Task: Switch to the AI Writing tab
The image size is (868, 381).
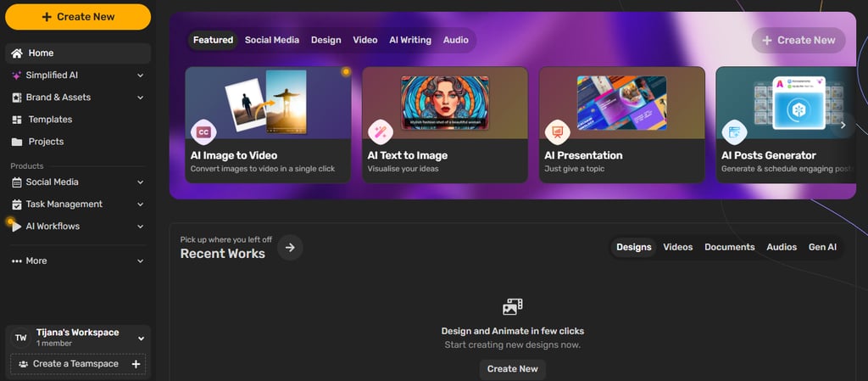Action: click(x=410, y=40)
